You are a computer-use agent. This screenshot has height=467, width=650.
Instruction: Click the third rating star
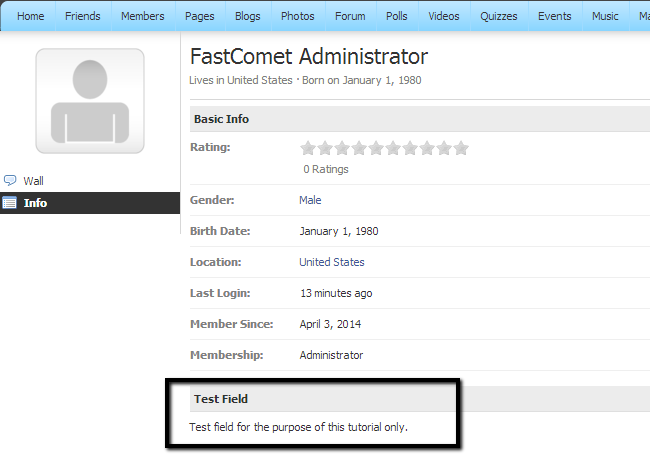(342, 148)
